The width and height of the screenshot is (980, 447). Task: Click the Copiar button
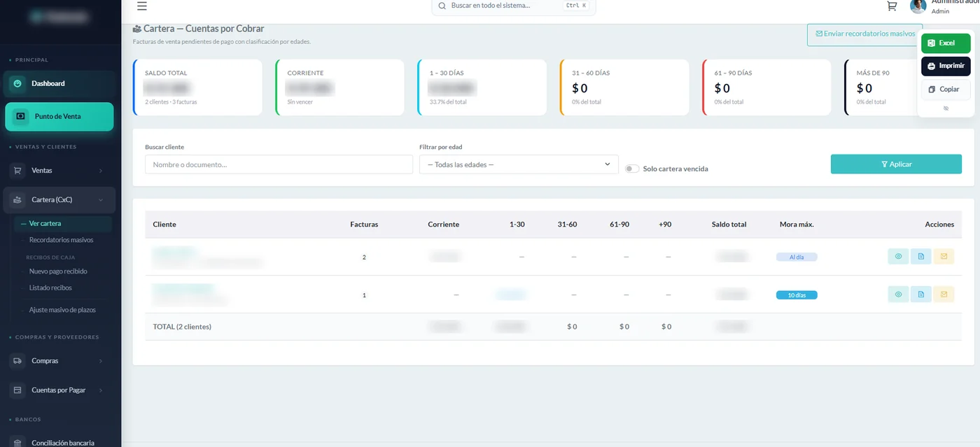pos(946,90)
